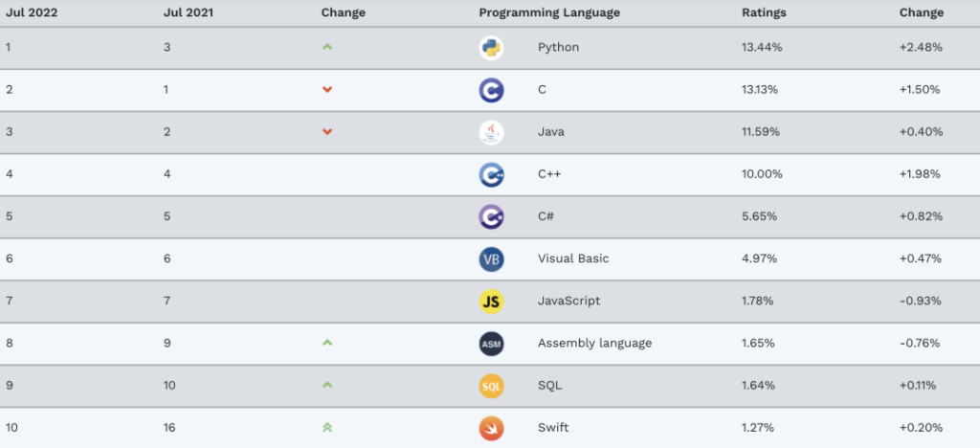Viewport: 980px width, 448px height.
Task: Click the SQL orange logo icon
Action: coord(491,385)
